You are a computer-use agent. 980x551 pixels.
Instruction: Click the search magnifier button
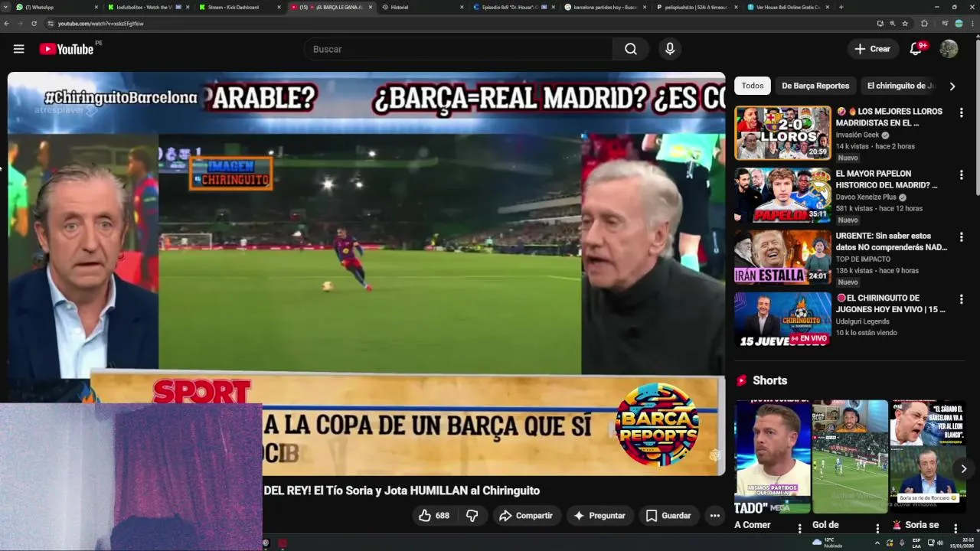coord(631,49)
